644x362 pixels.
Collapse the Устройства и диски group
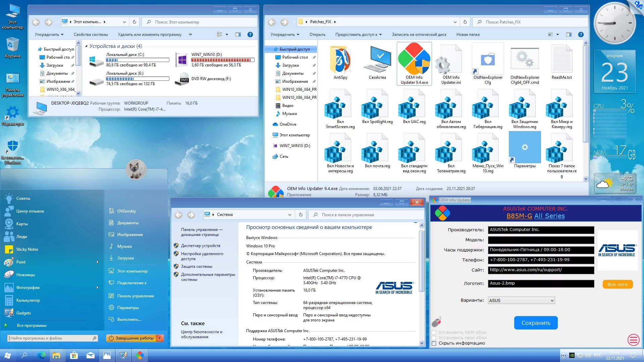(86, 46)
